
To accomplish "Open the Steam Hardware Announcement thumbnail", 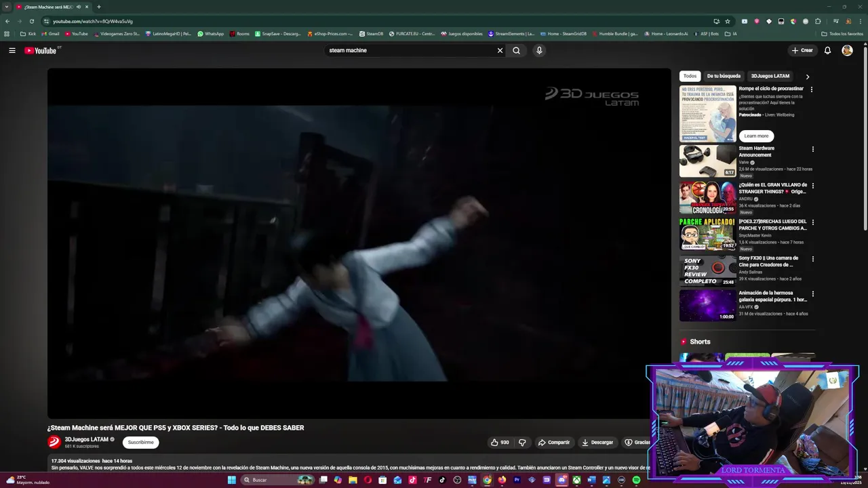I will 707,161.
